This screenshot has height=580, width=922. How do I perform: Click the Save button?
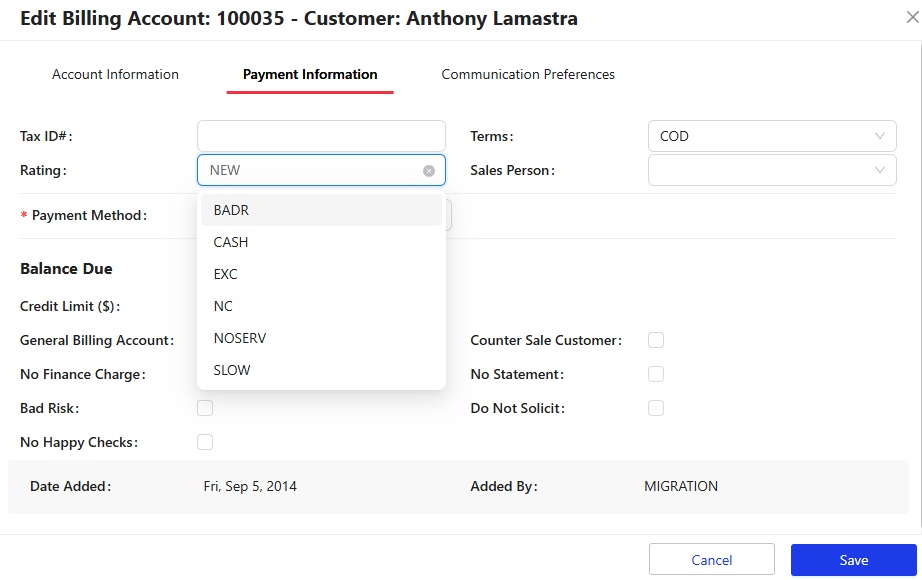pos(853,560)
